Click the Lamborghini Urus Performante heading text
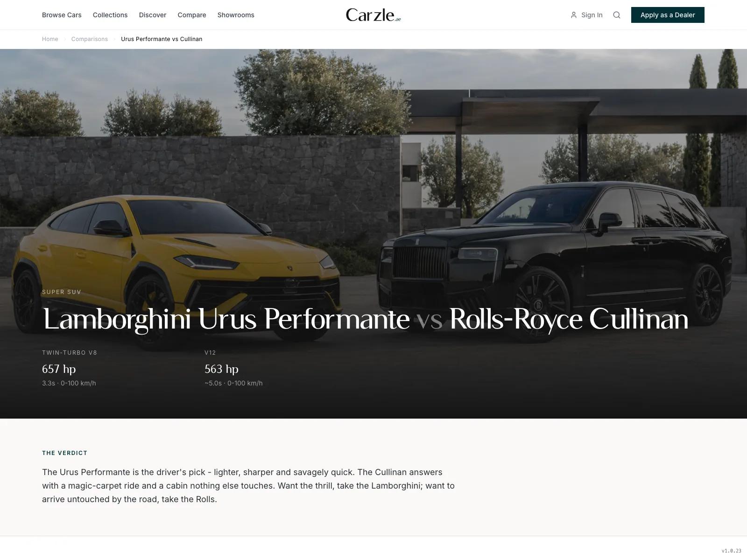The image size is (747, 560). pyautogui.click(x=226, y=320)
